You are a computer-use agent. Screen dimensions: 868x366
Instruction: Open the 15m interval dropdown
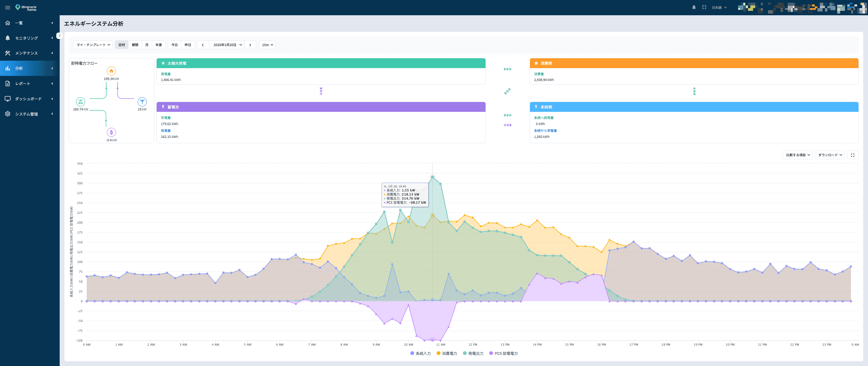267,45
